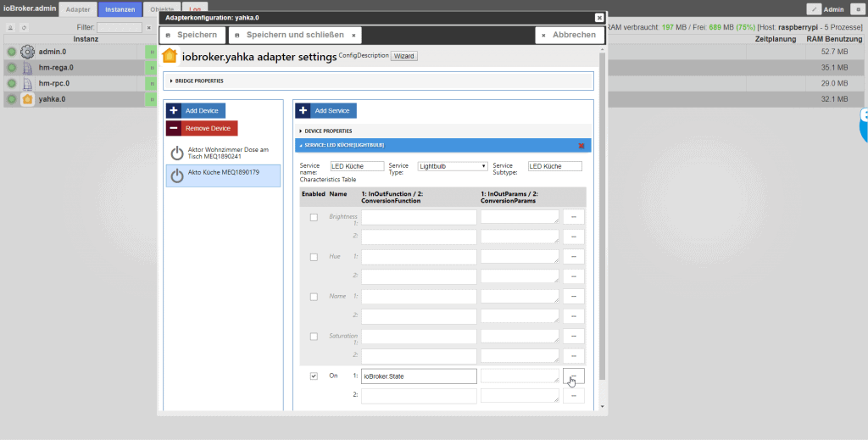Pause the hm-rega.0 instance
This screenshot has width=868, height=440.
tap(151, 68)
